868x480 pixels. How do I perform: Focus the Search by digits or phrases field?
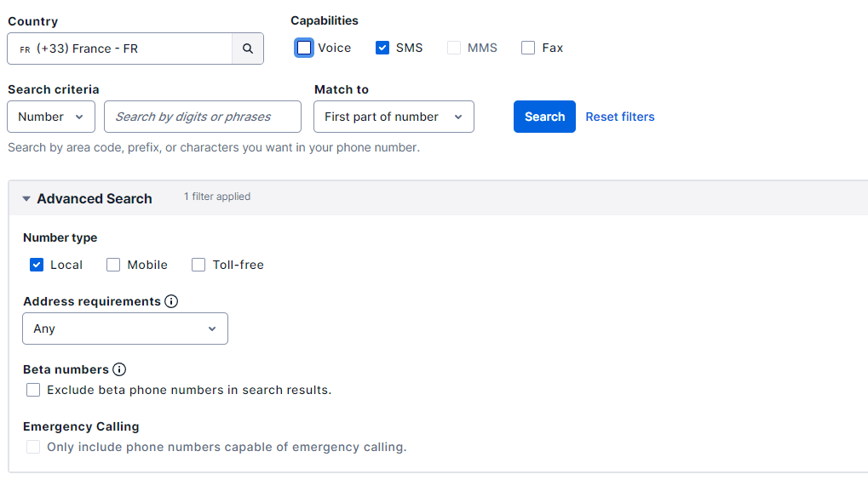point(203,117)
